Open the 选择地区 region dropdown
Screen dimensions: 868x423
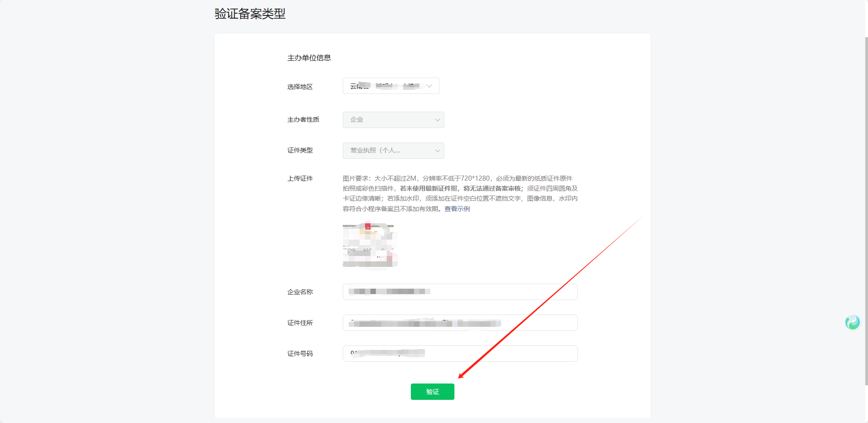(x=390, y=86)
